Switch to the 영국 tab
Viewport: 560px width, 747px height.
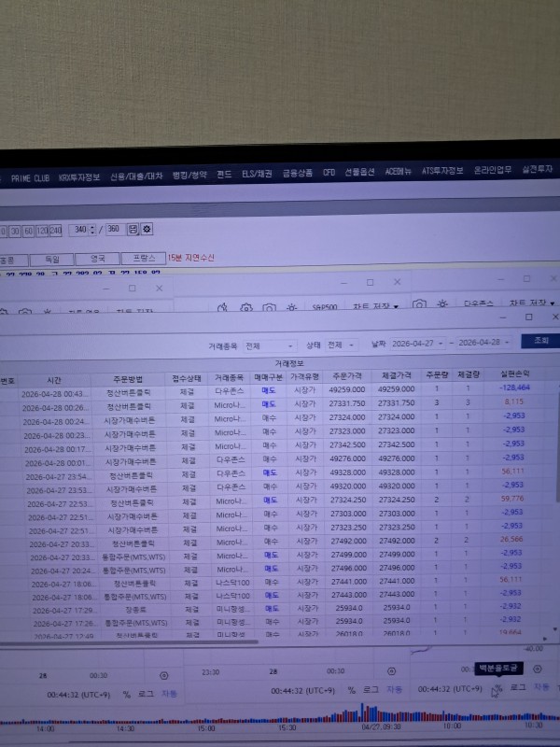[x=98, y=259]
